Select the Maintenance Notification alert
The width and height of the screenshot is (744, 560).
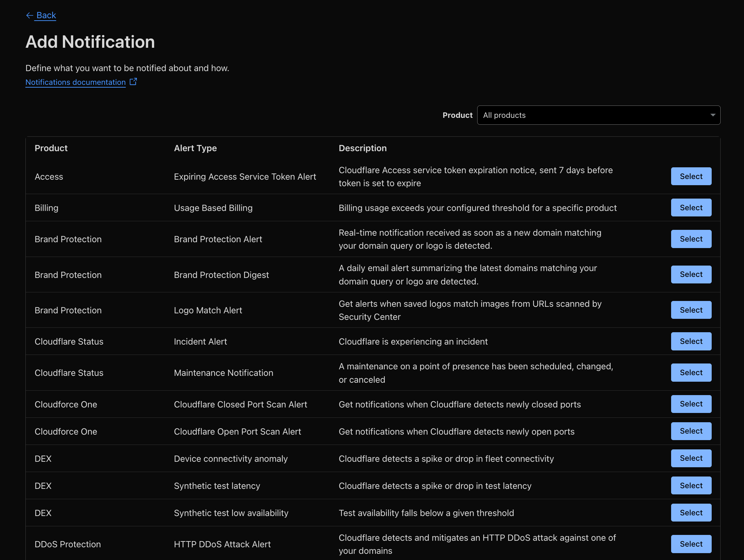coord(691,372)
